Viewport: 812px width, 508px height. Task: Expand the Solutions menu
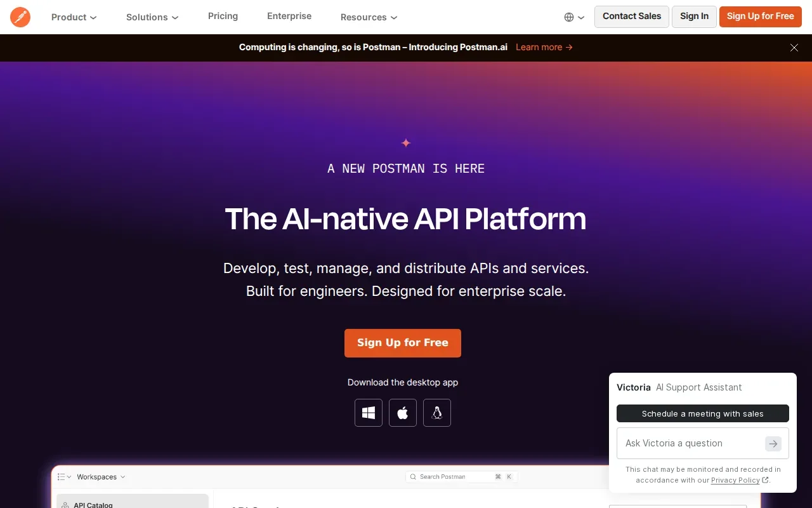point(152,17)
